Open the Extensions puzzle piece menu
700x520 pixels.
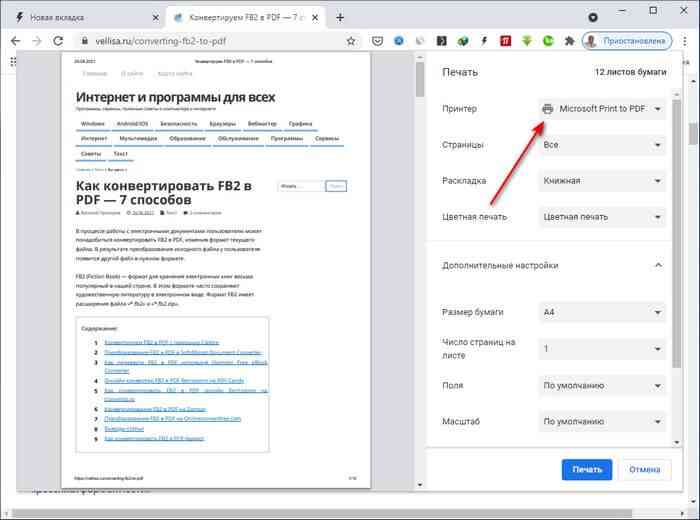click(569, 41)
